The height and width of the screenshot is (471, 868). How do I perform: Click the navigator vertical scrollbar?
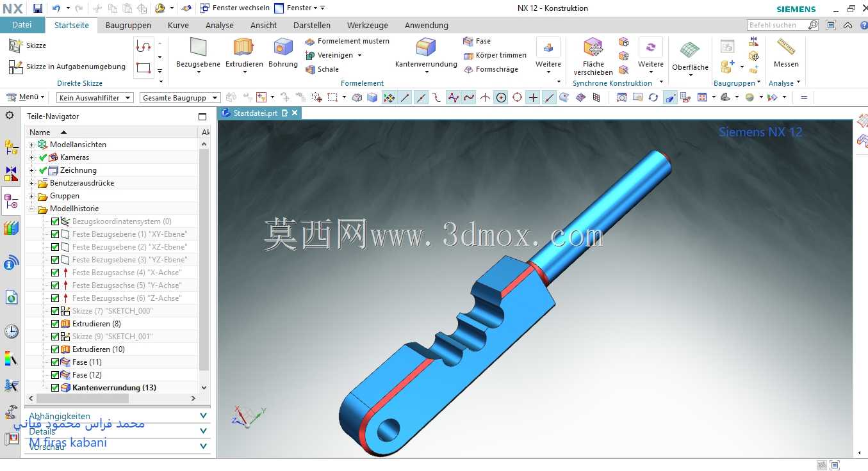coord(204,260)
